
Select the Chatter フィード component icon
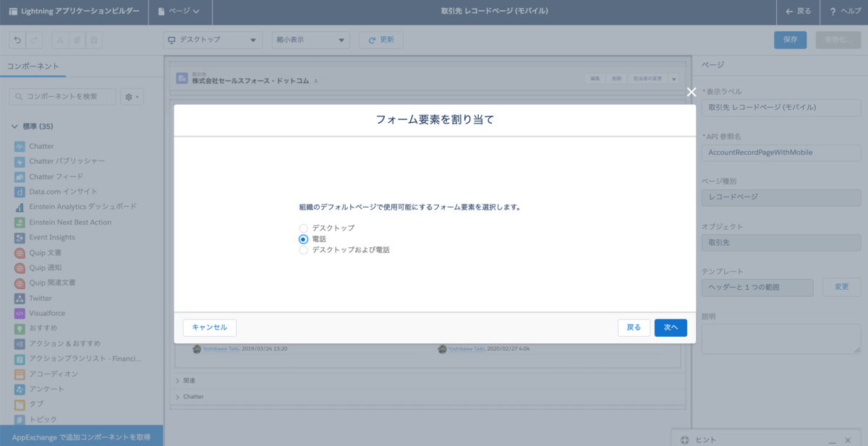coord(20,176)
